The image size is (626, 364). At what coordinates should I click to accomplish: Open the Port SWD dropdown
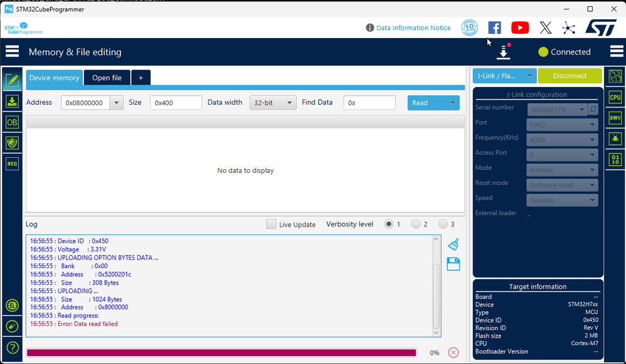(562, 125)
